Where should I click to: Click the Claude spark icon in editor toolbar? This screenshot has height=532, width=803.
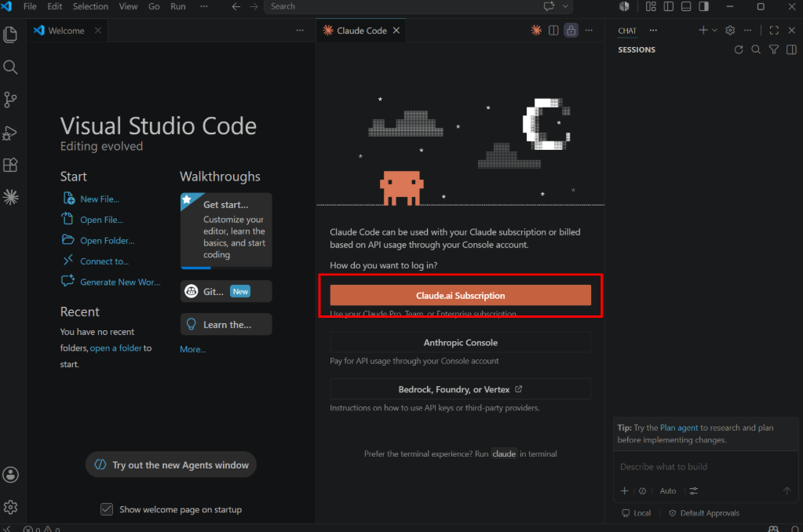tap(536, 31)
